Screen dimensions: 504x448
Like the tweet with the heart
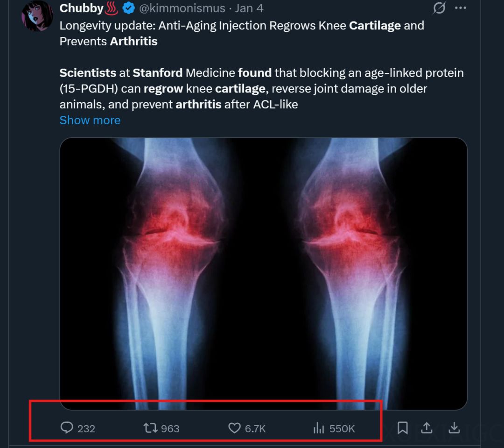tap(234, 428)
